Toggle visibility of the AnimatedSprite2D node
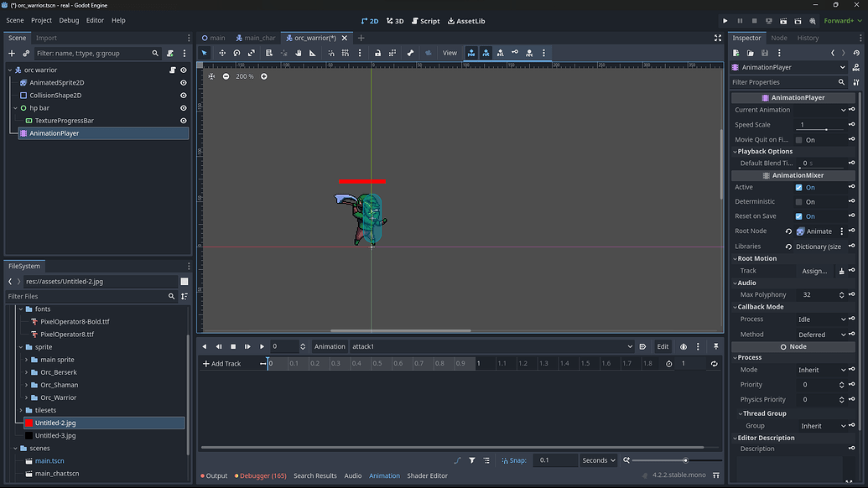Screen dimensions: 868x488 (182, 82)
